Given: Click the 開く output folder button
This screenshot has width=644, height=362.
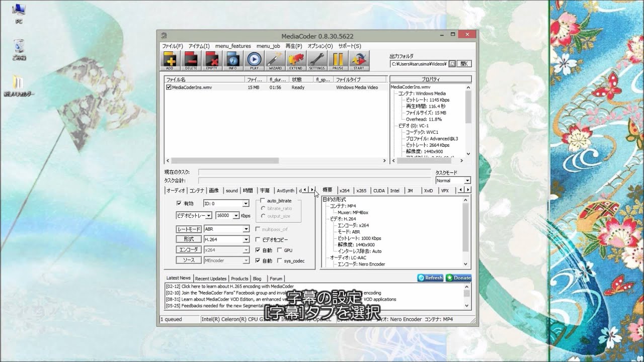Looking at the screenshot, I should 464,64.
